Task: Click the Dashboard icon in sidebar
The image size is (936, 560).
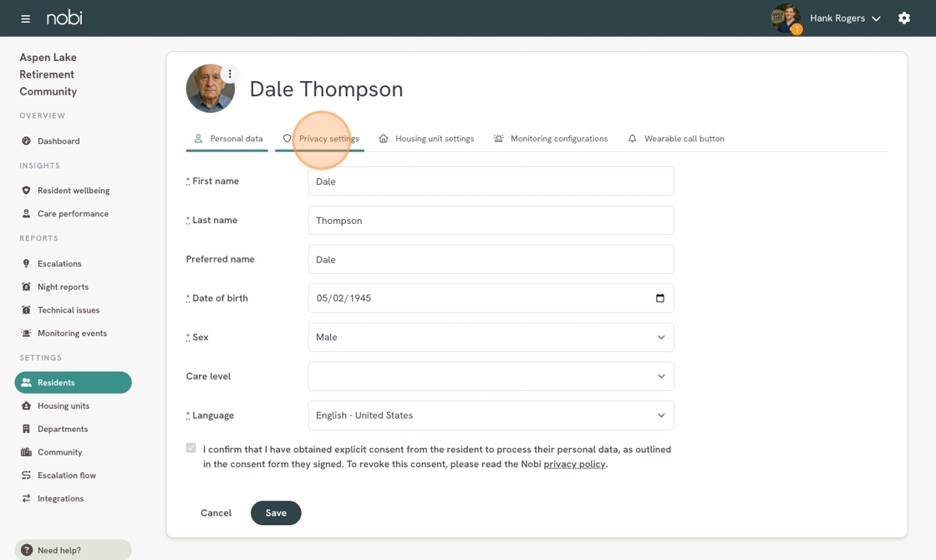Action: [x=26, y=141]
